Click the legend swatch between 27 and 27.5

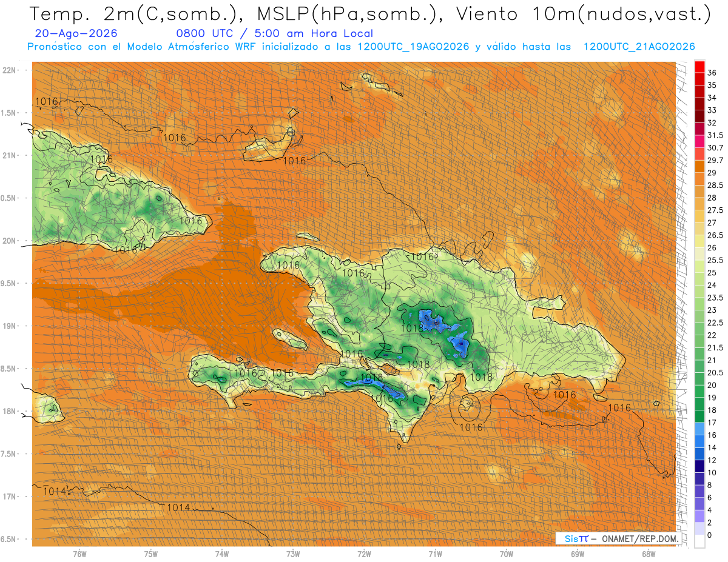[x=699, y=216]
